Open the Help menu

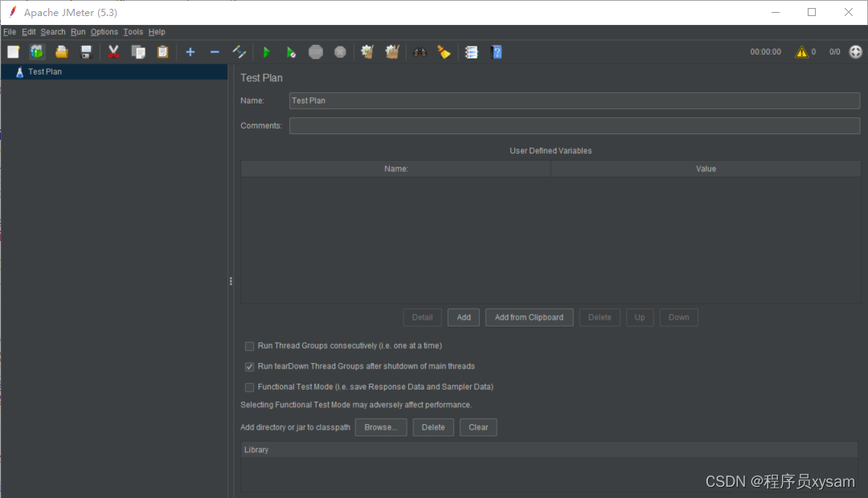157,32
